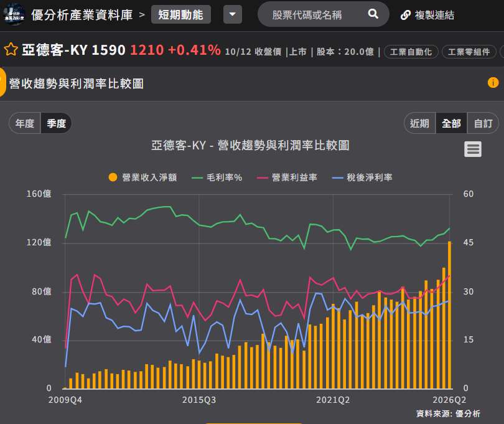The width and height of the screenshot is (504, 424).
Task: Click the 2009Q4 axis label
Action: coord(65,400)
